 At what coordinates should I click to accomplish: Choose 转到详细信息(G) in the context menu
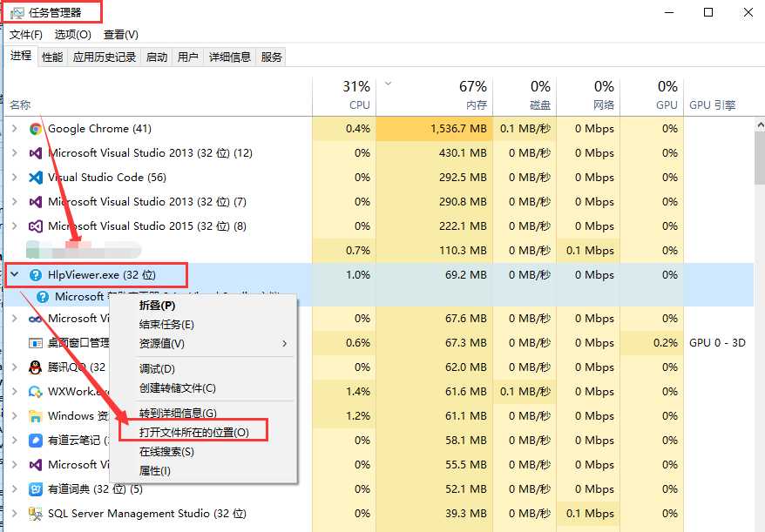[203, 413]
